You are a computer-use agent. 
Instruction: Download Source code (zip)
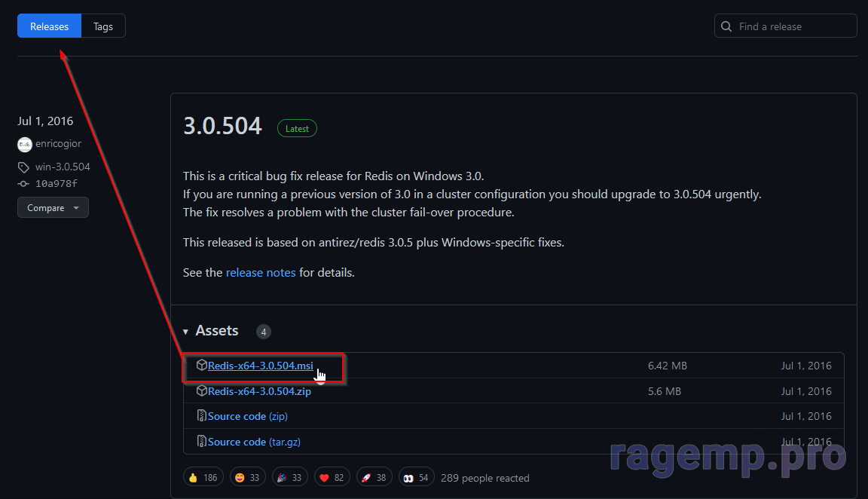click(x=248, y=416)
